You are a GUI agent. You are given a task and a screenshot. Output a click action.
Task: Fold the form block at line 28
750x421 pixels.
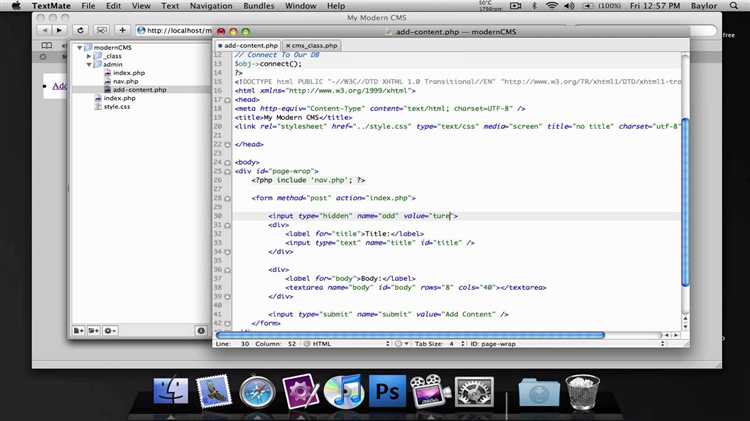228,198
